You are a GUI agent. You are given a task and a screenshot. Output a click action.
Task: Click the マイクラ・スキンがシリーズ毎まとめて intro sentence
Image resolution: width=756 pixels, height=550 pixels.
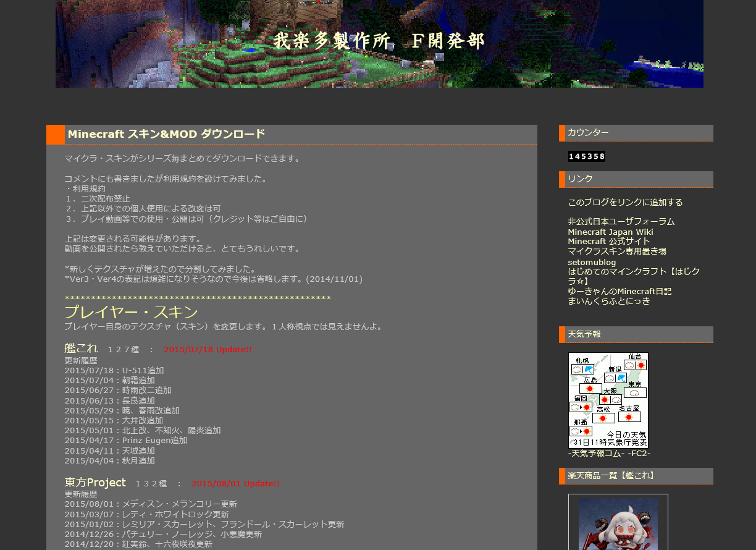coord(182,158)
